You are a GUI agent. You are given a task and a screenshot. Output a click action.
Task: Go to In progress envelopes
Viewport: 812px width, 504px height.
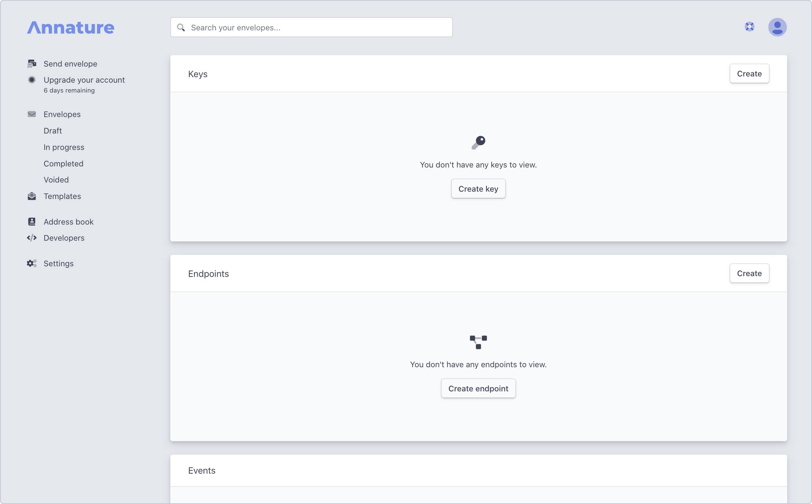pos(64,147)
